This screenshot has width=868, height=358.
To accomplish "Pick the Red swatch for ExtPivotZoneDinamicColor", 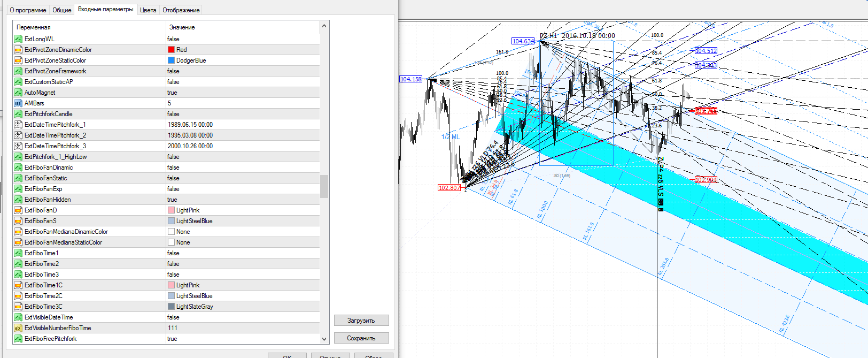I will [x=172, y=50].
